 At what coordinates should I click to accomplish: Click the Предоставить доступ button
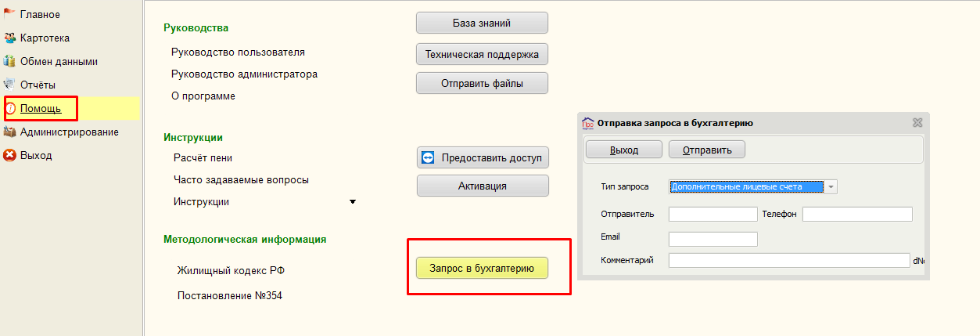point(483,157)
